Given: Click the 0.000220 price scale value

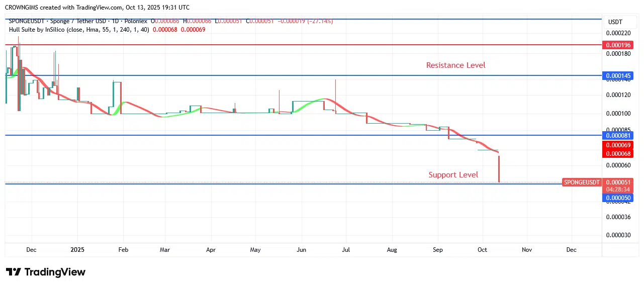Looking at the screenshot, I should (x=617, y=33).
